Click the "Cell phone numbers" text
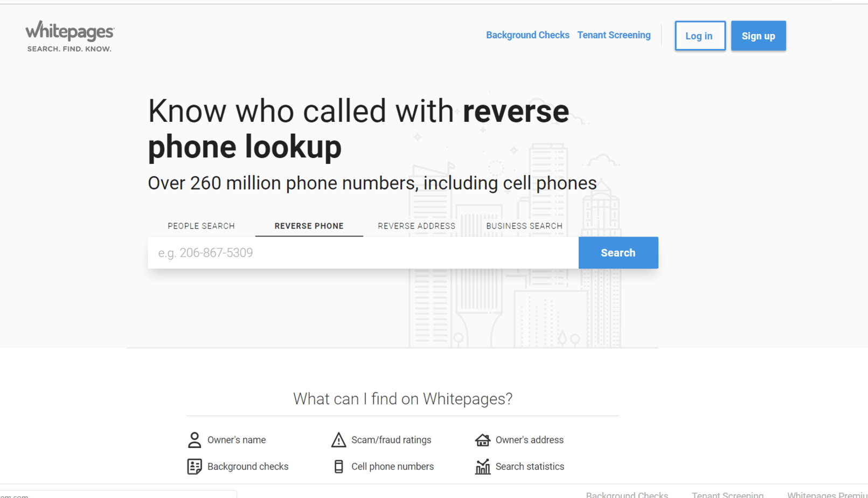The width and height of the screenshot is (868, 498). coord(392,466)
